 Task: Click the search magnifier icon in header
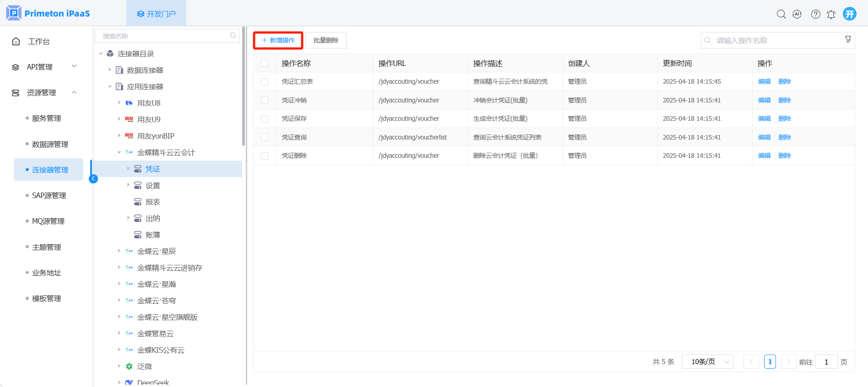click(781, 14)
